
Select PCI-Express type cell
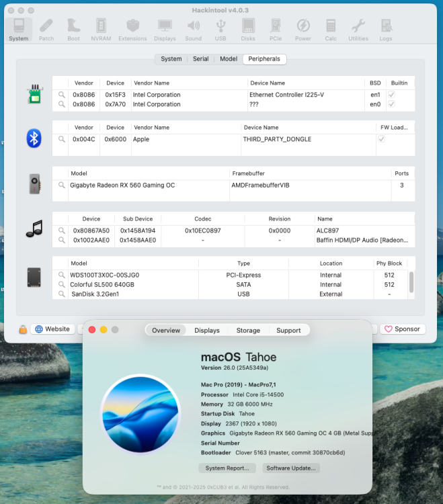point(243,275)
